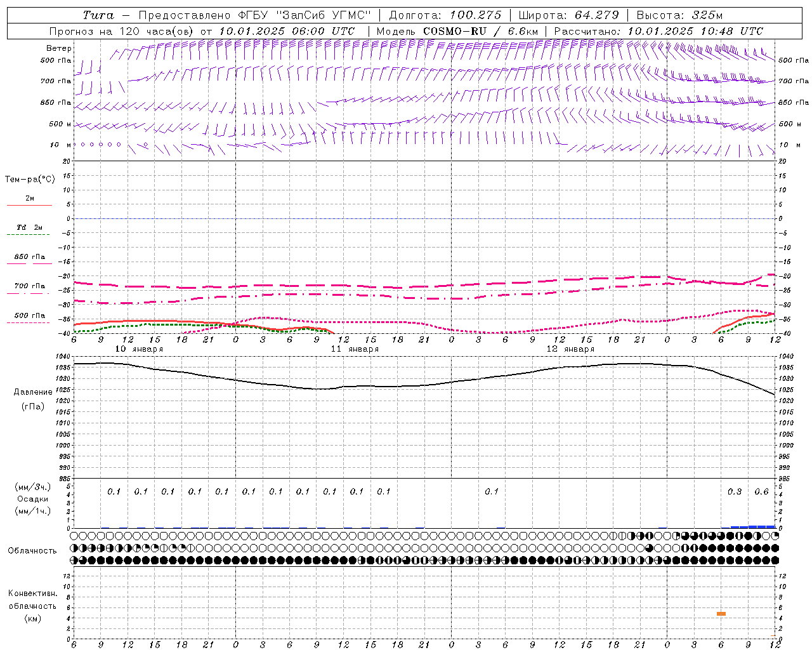Click the "Долгота: 100.275" header field
Screen dimensions: 812x650
point(445,15)
